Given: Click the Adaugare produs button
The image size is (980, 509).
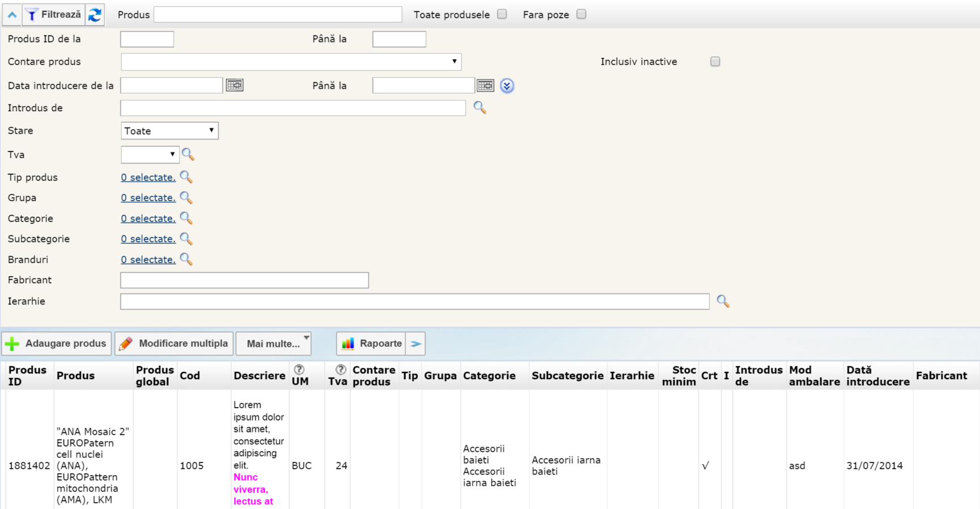Looking at the screenshot, I should coord(57,343).
